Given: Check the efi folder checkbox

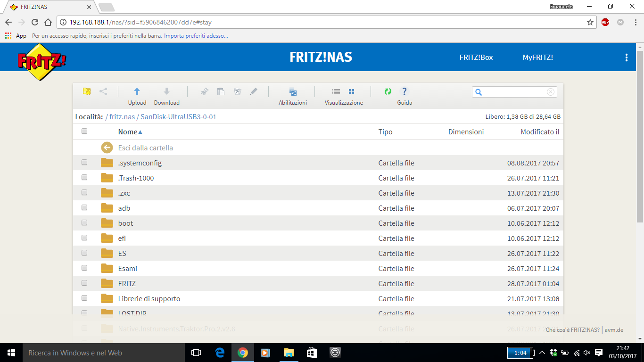Looking at the screenshot, I should pyautogui.click(x=84, y=238).
